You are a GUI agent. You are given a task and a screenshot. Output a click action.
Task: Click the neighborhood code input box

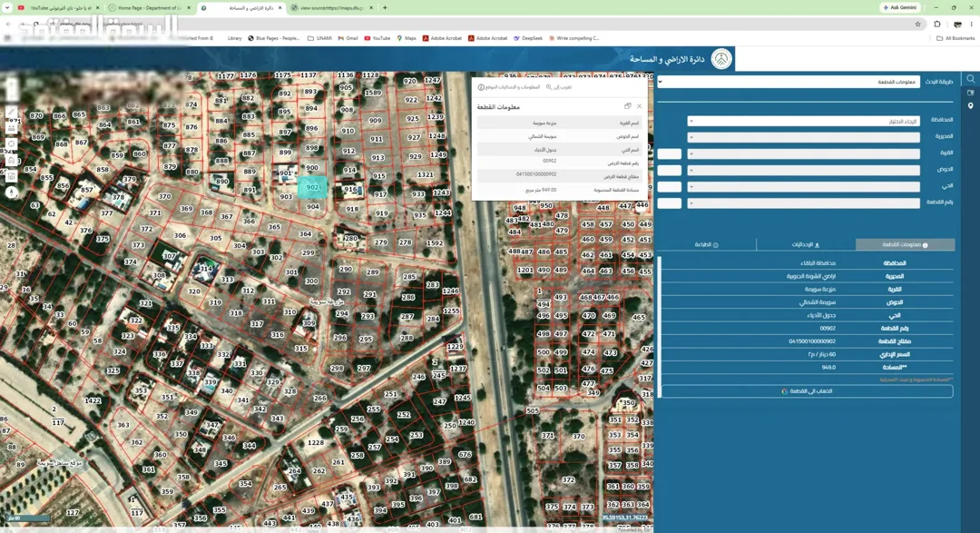[670, 186]
